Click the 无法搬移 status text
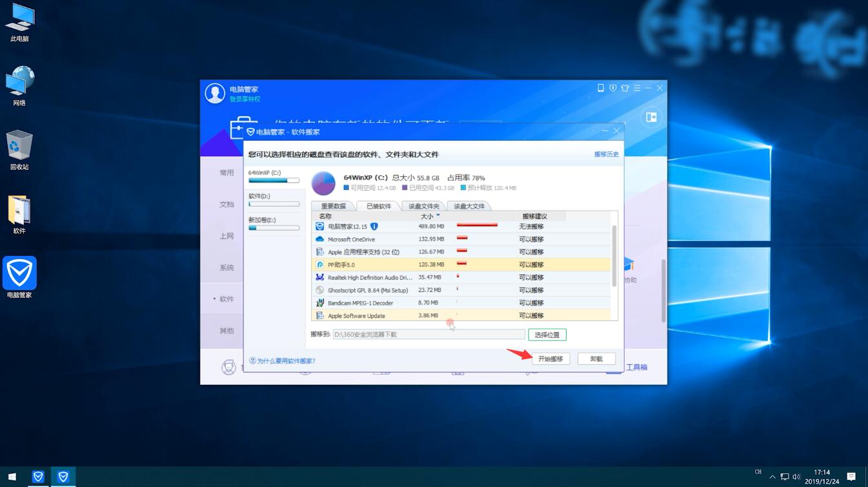 tap(531, 227)
